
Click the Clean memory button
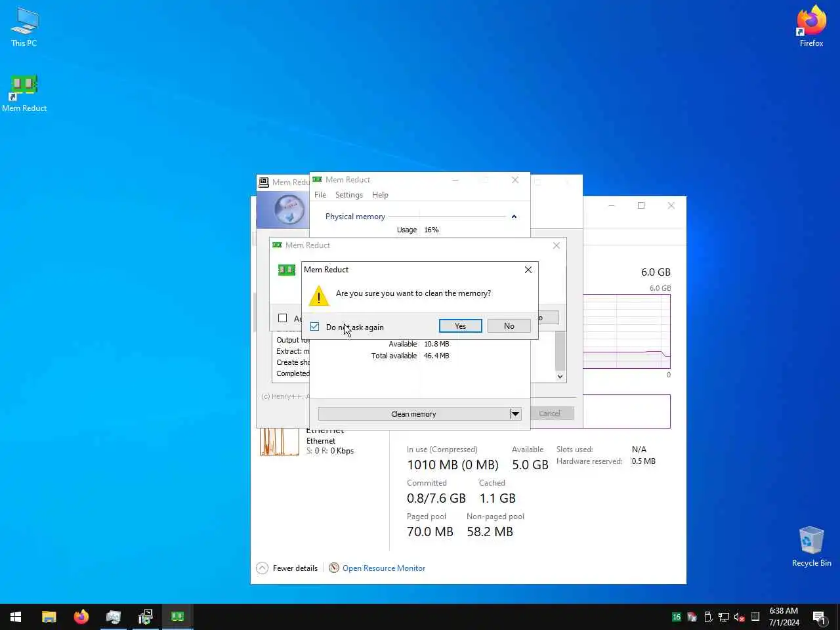[x=414, y=414]
